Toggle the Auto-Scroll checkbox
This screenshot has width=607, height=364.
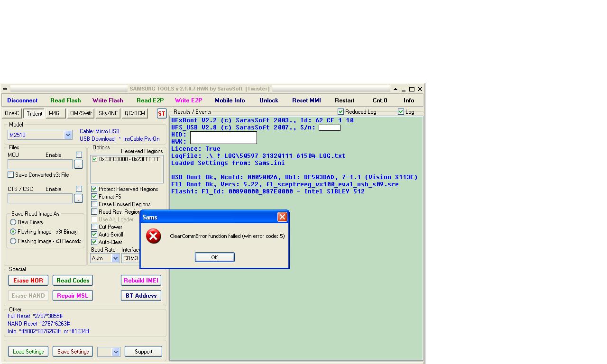tap(94, 235)
